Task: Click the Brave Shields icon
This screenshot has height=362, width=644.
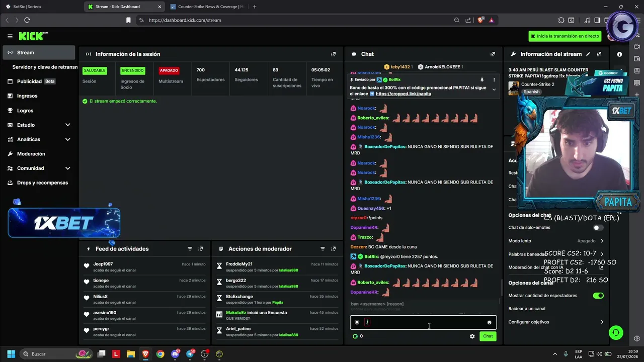Action: click(480, 20)
